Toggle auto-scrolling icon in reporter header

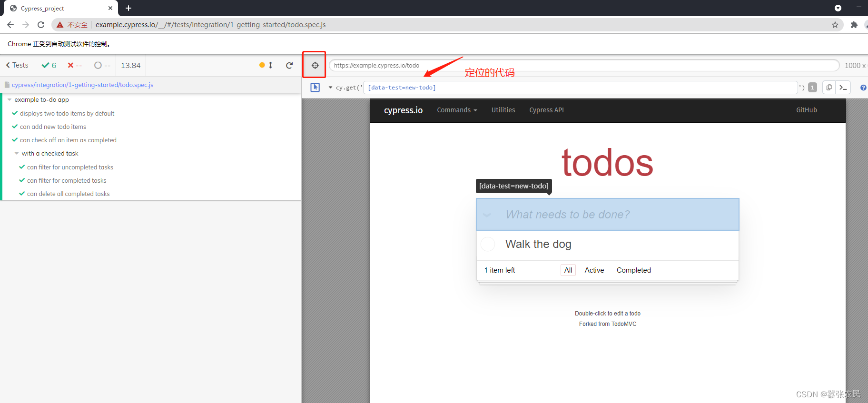click(x=266, y=65)
